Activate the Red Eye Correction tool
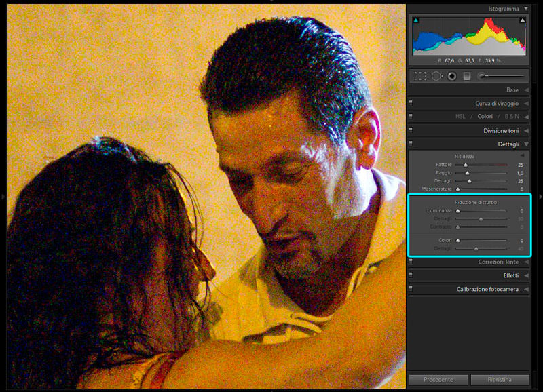This screenshot has height=392, width=543. (452, 77)
